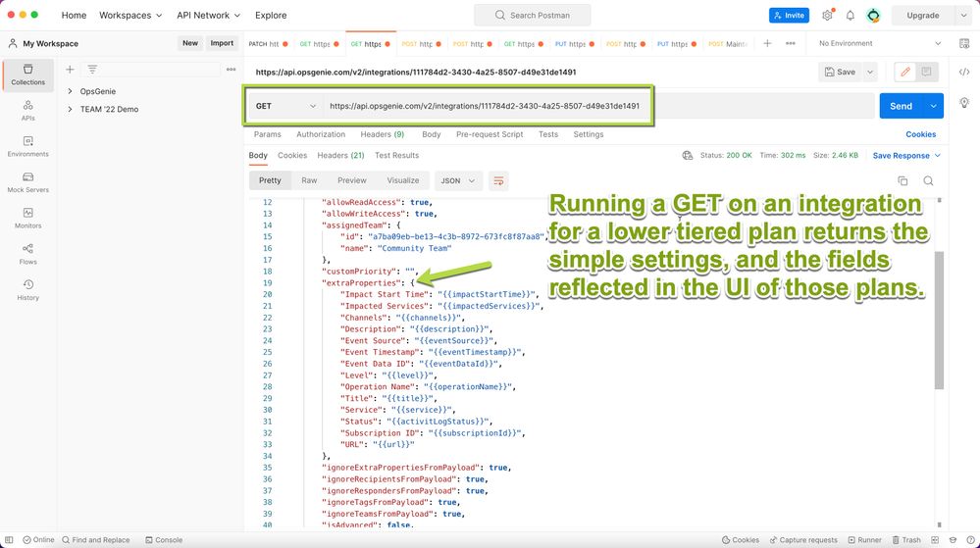The image size is (980, 548).
Task: Click the filter collections icon
Action: tap(92, 70)
